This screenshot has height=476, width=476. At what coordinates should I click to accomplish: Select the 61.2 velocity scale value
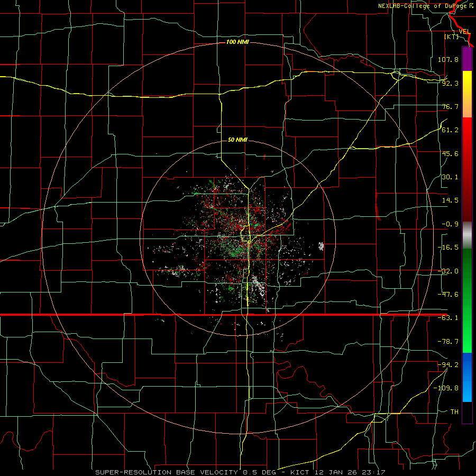pos(450,130)
